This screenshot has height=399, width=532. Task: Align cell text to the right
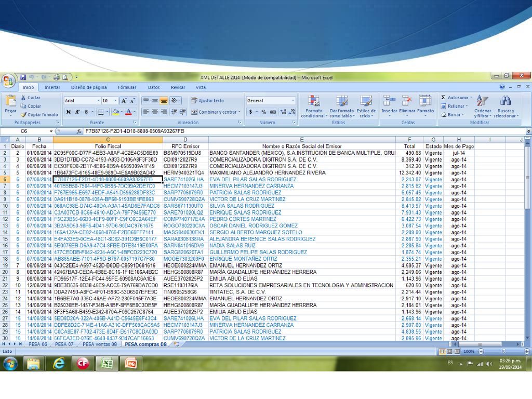(x=164, y=112)
